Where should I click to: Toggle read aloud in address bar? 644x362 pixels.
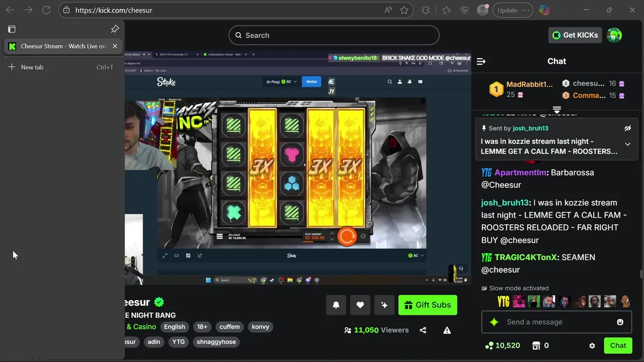388,10
